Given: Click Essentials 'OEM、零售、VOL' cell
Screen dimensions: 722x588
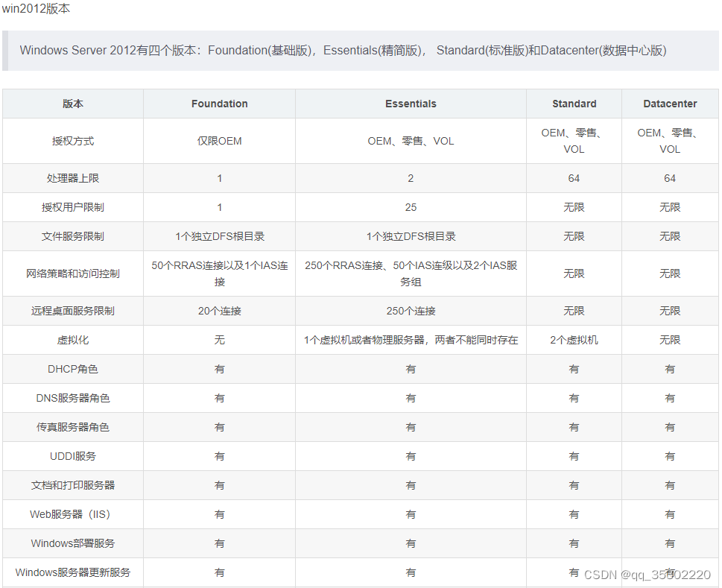Looking at the screenshot, I should point(411,141).
